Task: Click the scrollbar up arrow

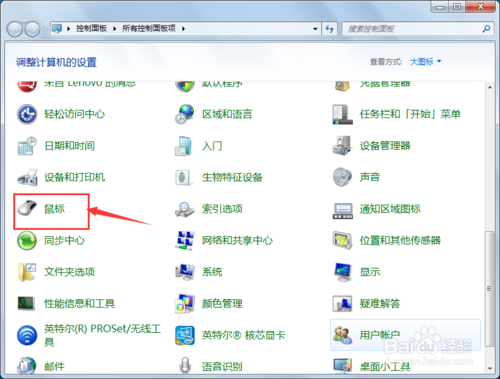Action: tap(489, 87)
